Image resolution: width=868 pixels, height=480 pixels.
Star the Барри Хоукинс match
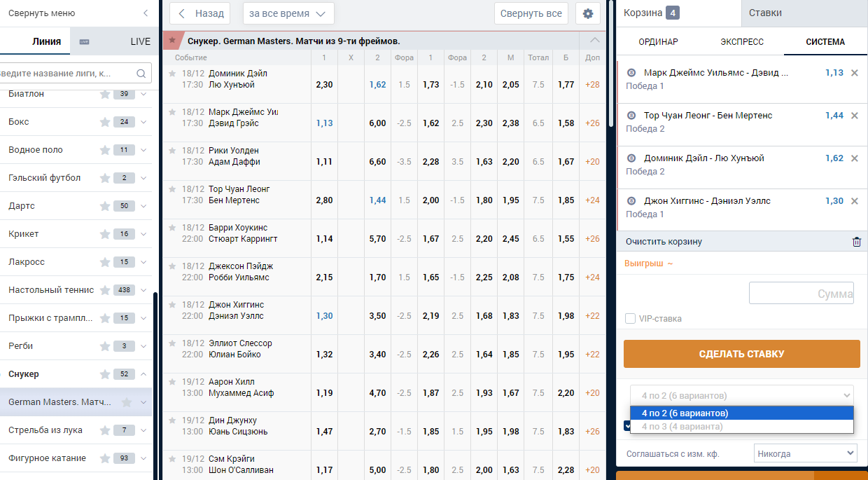pyautogui.click(x=171, y=227)
